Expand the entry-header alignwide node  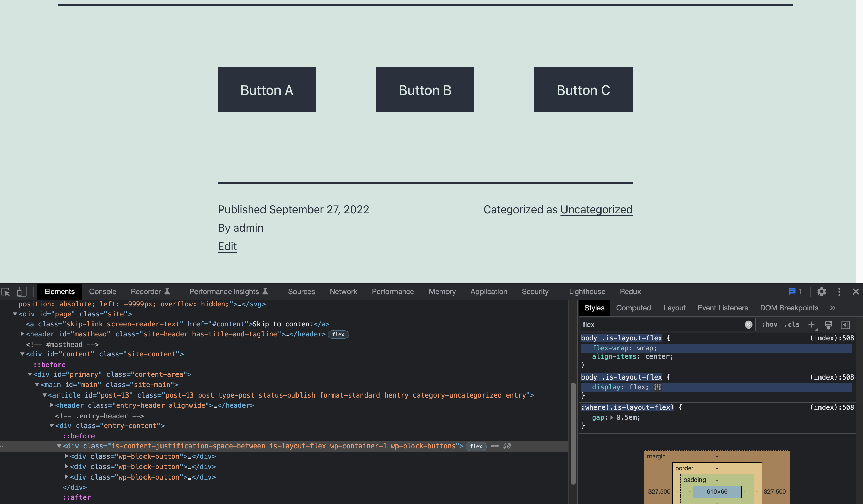coord(52,405)
